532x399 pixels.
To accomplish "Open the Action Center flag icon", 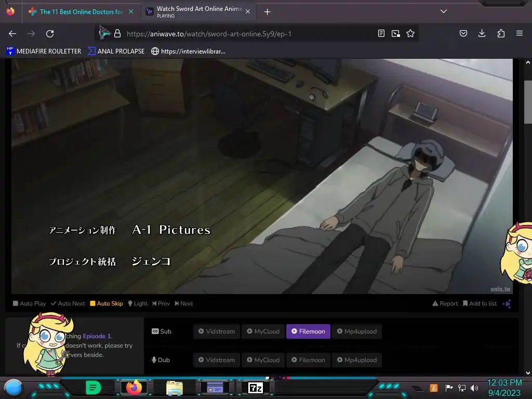I will [448, 388].
